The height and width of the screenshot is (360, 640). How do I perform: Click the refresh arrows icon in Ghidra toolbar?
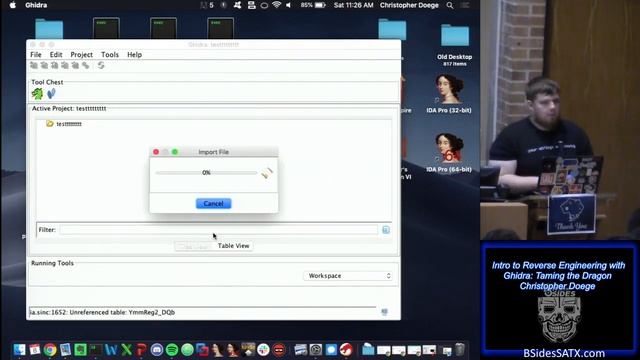tap(101, 65)
